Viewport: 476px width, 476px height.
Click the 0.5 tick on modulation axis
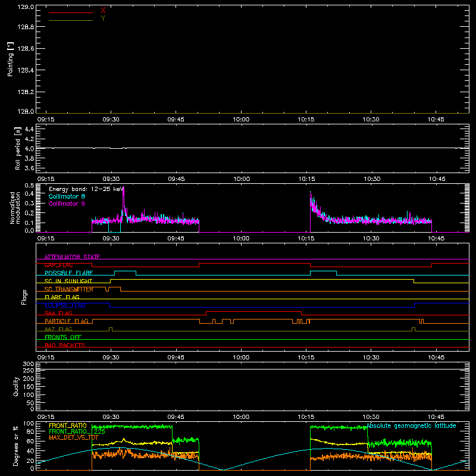(x=29, y=186)
